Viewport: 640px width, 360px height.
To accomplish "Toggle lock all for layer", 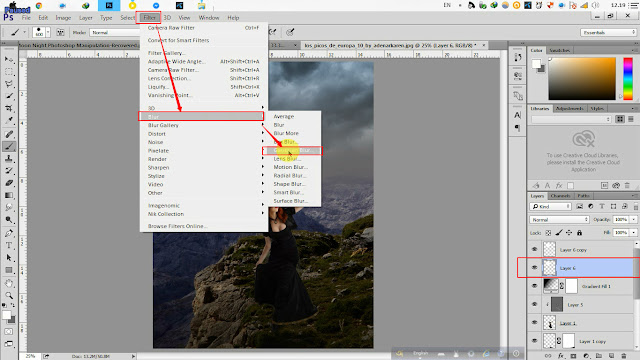I will [579, 233].
